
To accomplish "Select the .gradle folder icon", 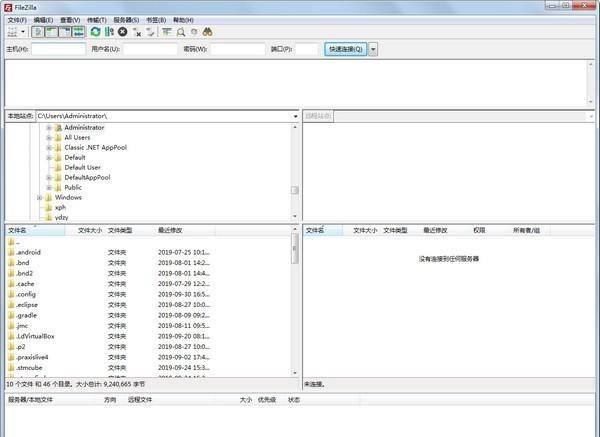I will [11, 315].
